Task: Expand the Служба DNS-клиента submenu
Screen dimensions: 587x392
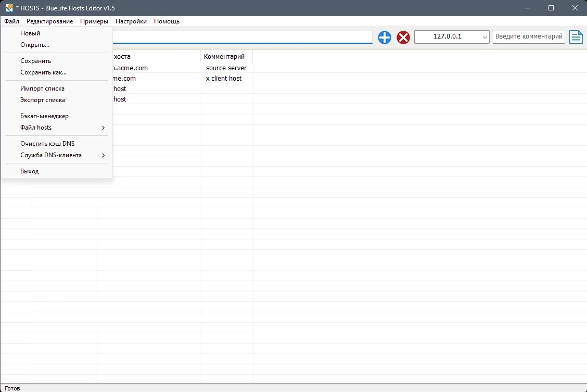Action: click(57, 155)
